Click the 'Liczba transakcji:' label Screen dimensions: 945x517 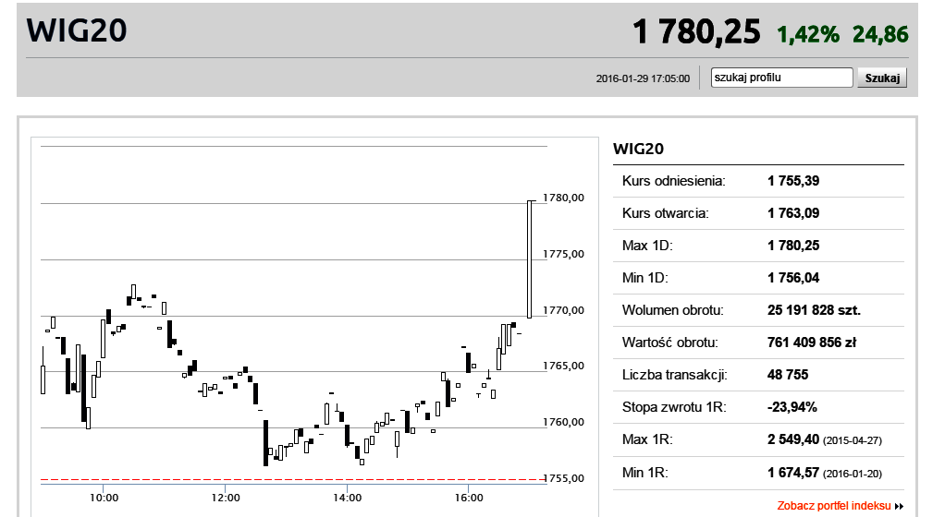[x=675, y=375]
